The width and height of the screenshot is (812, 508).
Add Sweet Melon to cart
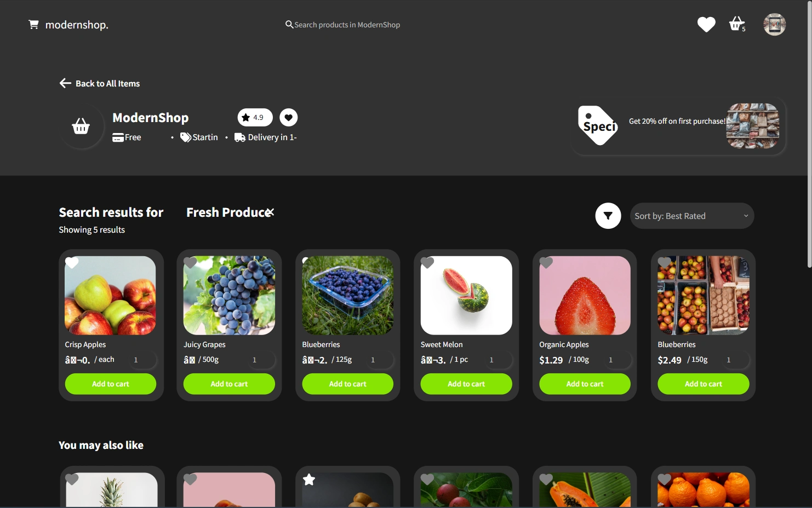[466, 384]
